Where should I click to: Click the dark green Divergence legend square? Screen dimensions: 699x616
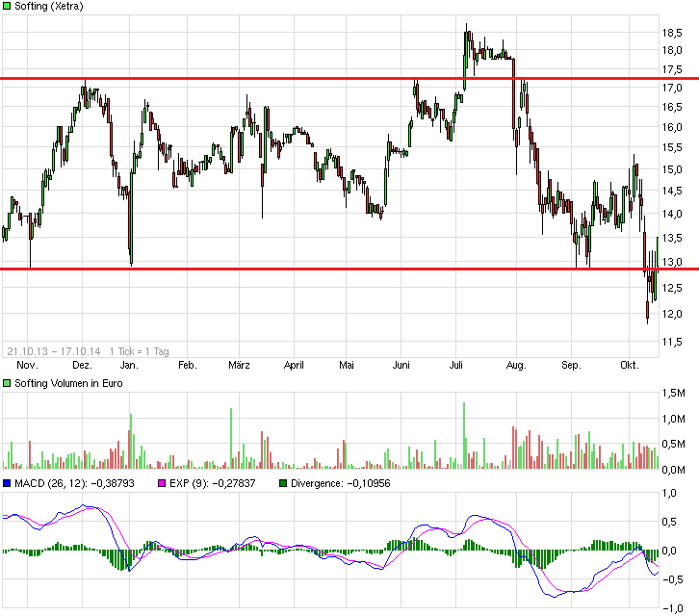(x=283, y=483)
